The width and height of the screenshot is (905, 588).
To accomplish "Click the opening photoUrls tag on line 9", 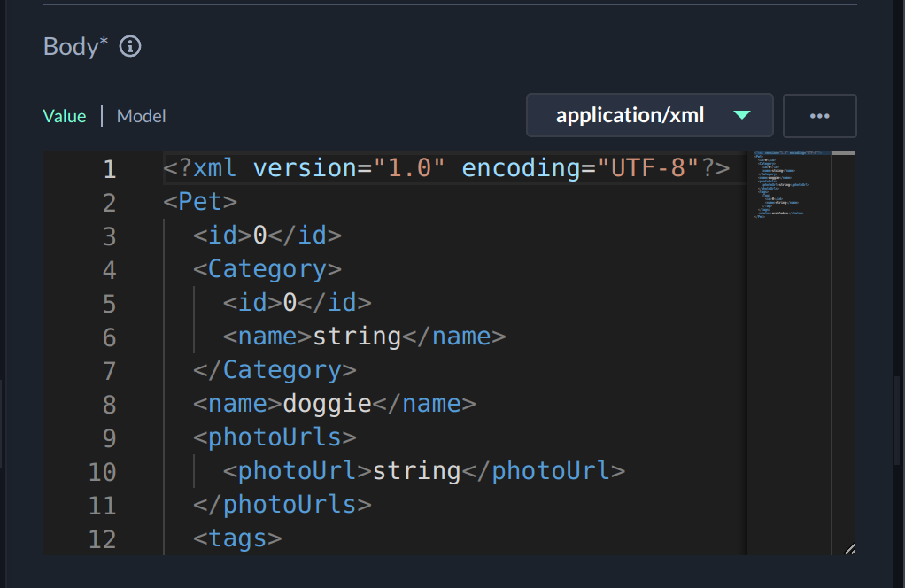I will [275, 437].
